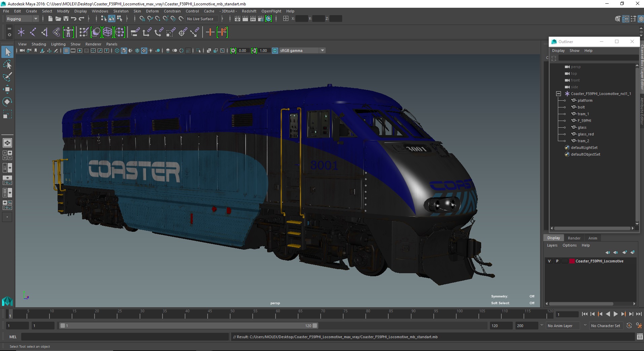Activate the Move tool in toolbox
Viewport: 644px width, 351px height.
[7, 89]
